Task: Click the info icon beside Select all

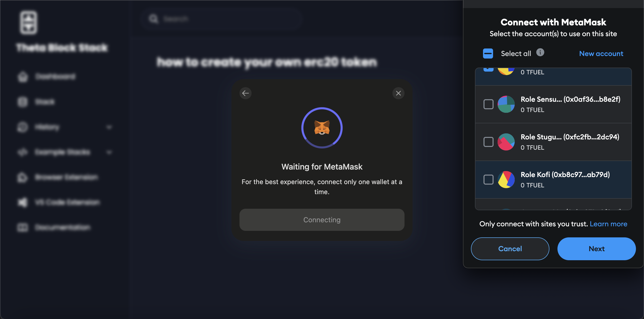Action: tap(540, 52)
